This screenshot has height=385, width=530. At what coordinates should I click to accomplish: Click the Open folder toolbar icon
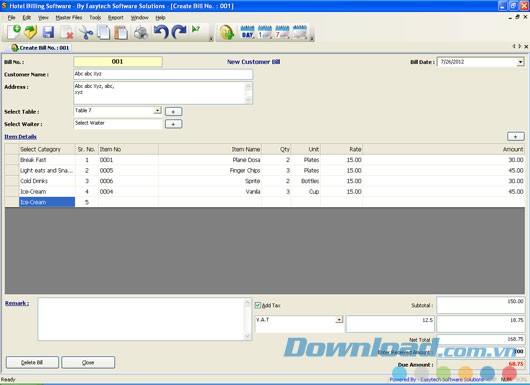pos(30,32)
